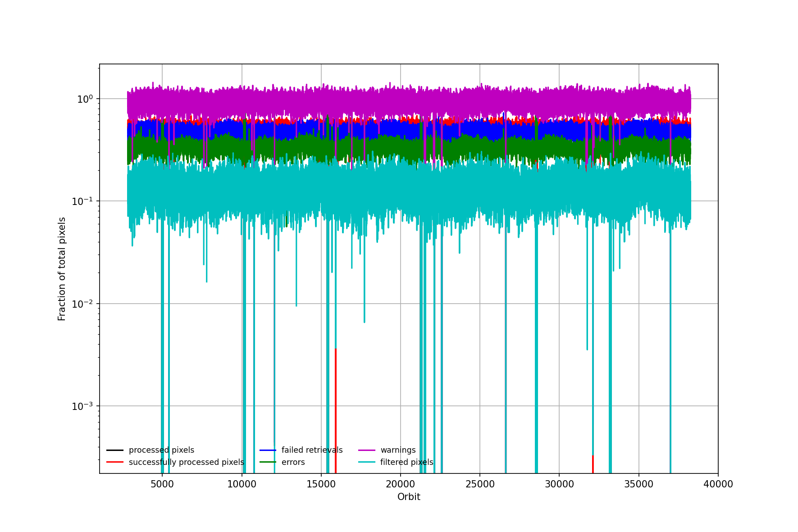Select the 'successfully processed pixels' legend label

pos(186,462)
